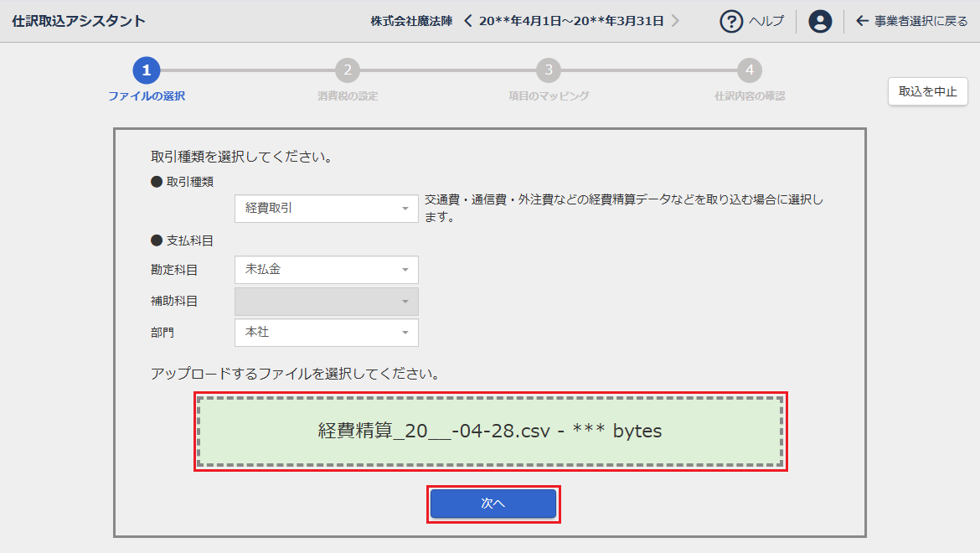Go to next fiscal year chevron
980x553 pixels.
coord(675,21)
